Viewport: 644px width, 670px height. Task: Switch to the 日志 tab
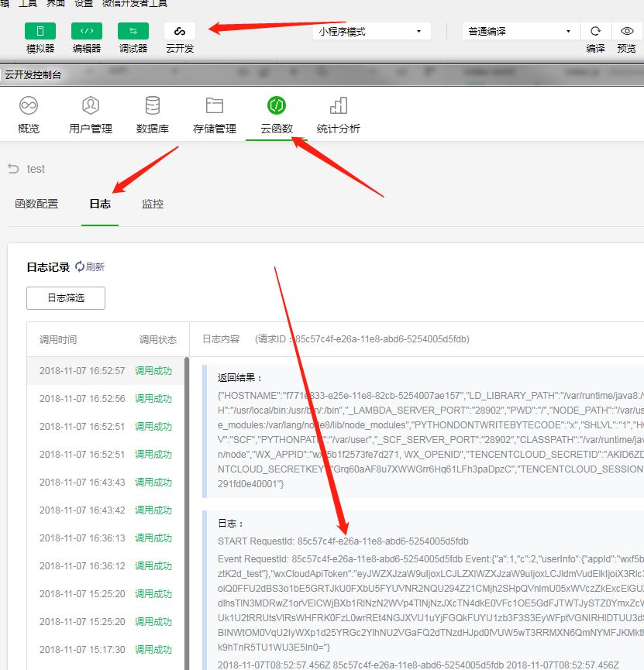pos(100,204)
